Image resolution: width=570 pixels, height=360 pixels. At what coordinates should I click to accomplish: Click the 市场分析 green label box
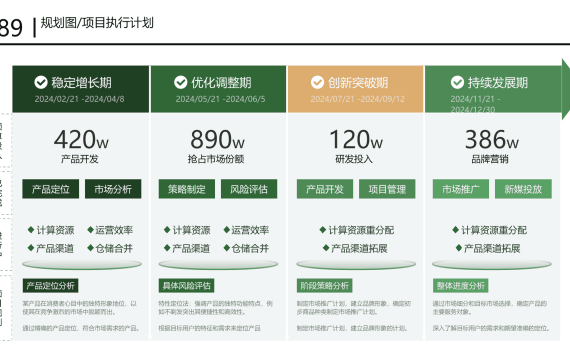coord(113,189)
